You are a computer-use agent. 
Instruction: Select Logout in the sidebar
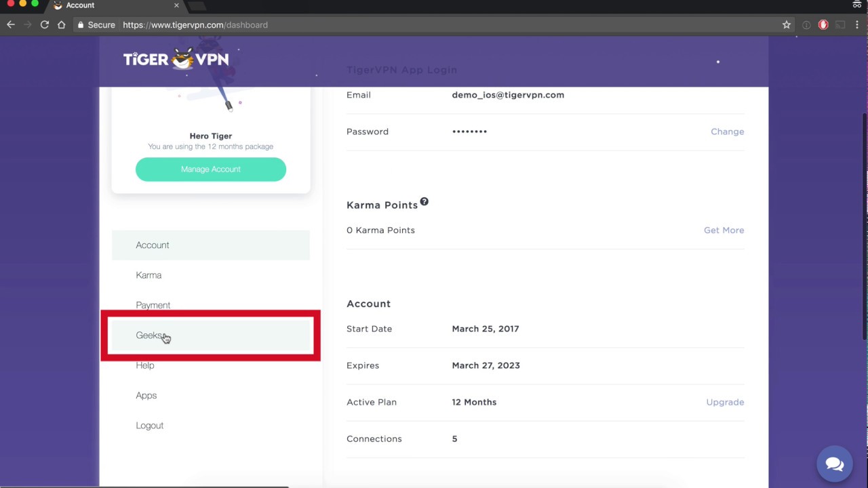tap(211, 426)
